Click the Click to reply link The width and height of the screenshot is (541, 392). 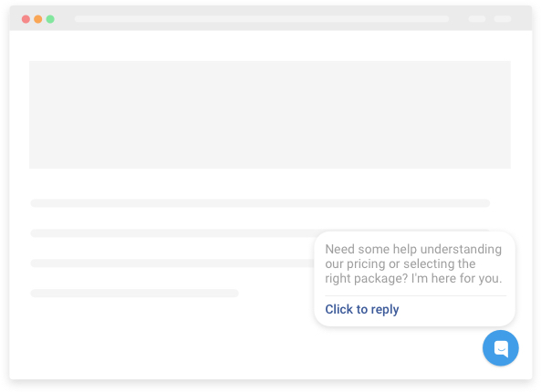click(x=362, y=309)
